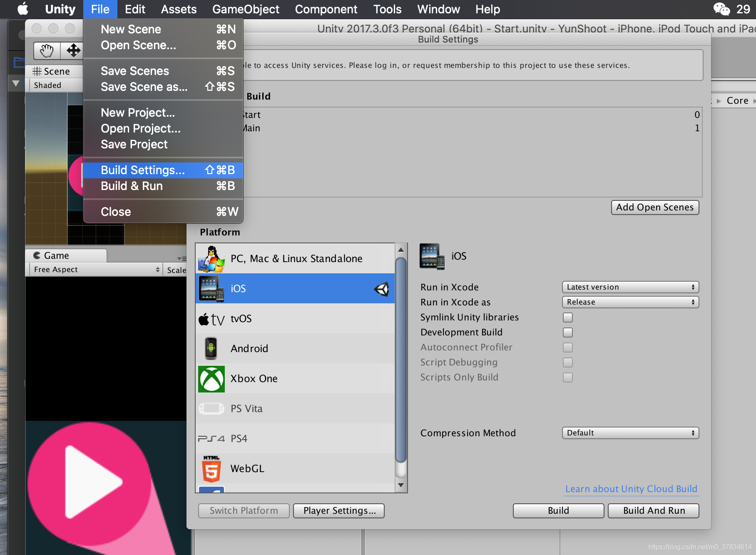Open Player Settings...
Image resolution: width=756 pixels, height=555 pixels.
(x=339, y=510)
